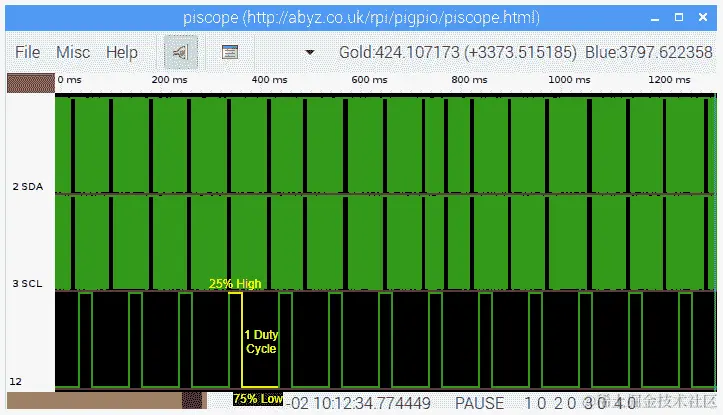Open the Misc menu
The width and height of the screenshot is (723, 415).
(73, 52)
